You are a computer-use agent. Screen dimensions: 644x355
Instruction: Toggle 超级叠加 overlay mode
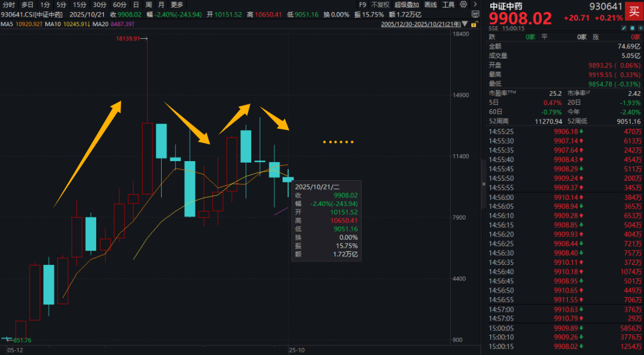[407, 5]
